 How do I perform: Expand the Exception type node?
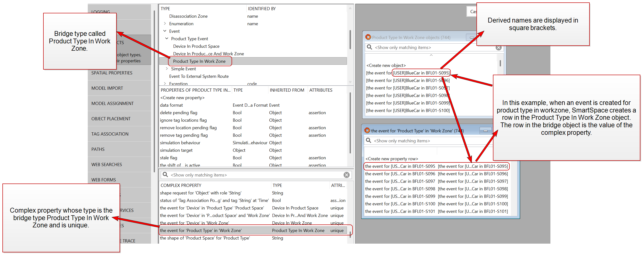pos(165,83)
